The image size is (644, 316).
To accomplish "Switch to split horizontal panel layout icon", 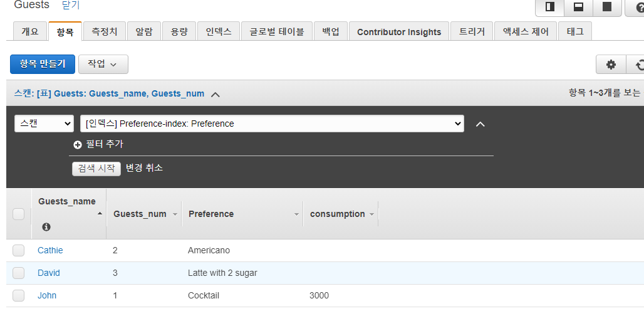I will pyautogui.click(x=578, y=6).
